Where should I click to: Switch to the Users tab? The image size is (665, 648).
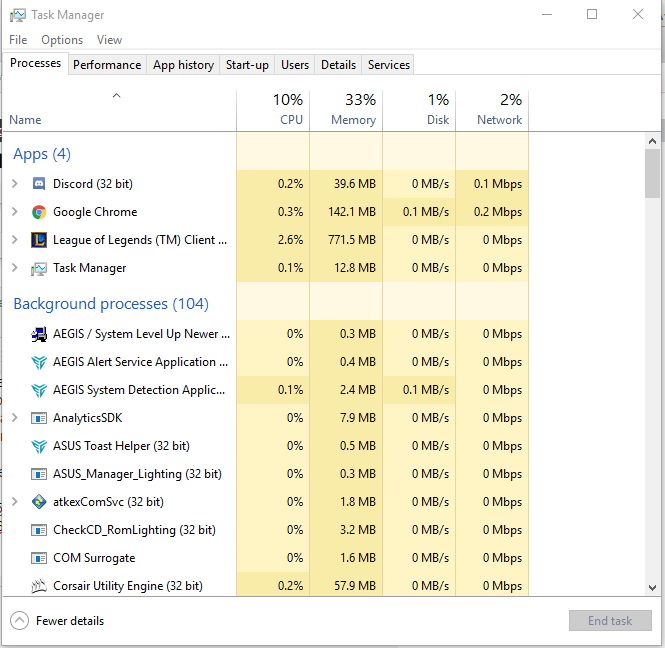pyautogui.click(x=295, y=65)
